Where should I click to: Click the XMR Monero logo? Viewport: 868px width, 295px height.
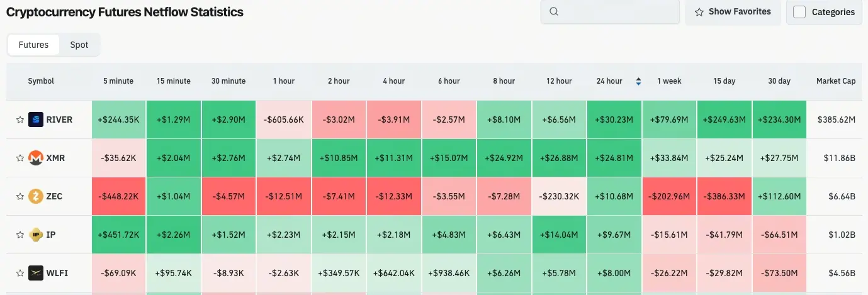pyautogui.click(x=36, y=158)
